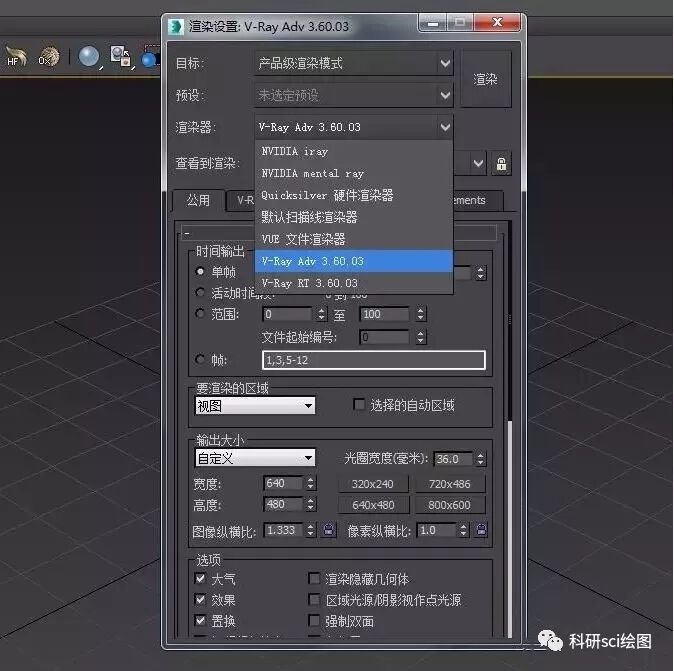Click the range end value spinner
The image size is (674, 671).
(x=421, y=314)
